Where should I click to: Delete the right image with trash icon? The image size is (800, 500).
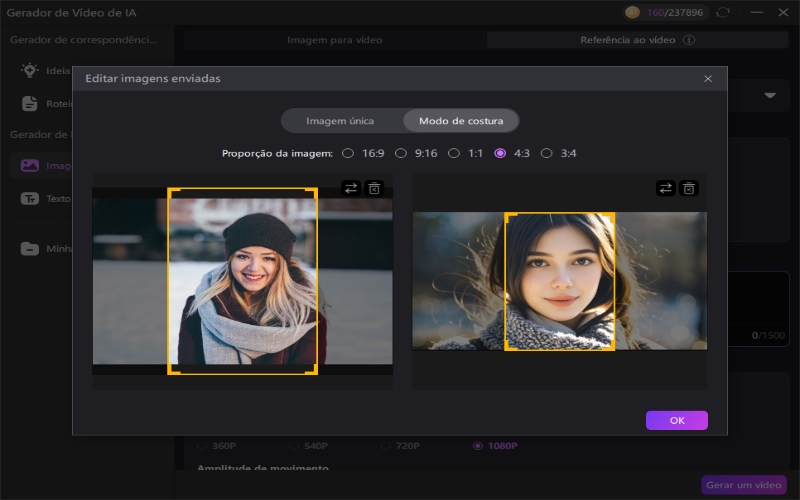coord(689,188)
